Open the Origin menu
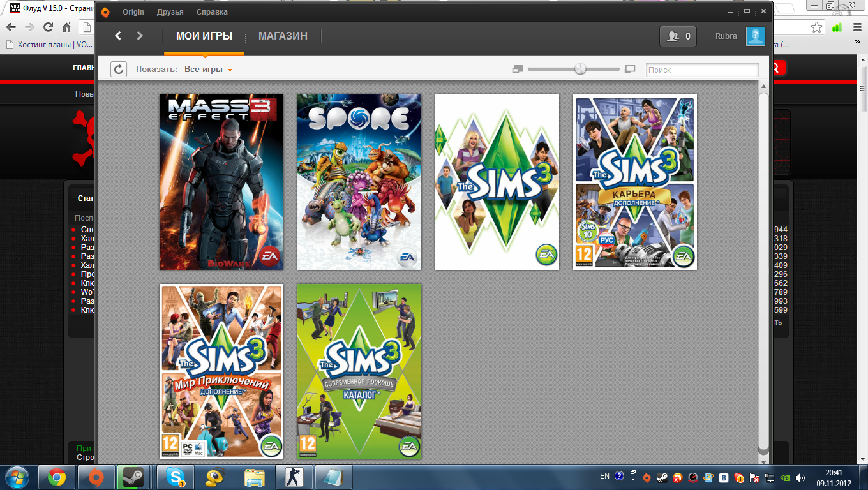Screen dimensions: 868x490 coord(133,12)
